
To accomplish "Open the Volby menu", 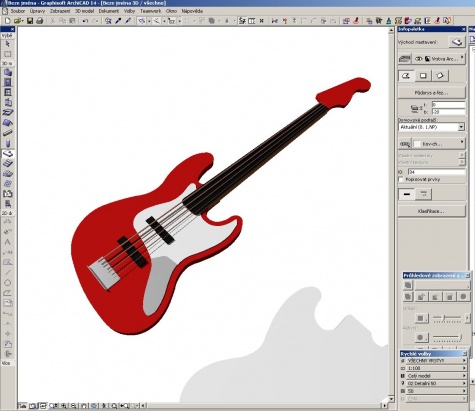I will 129,11.
